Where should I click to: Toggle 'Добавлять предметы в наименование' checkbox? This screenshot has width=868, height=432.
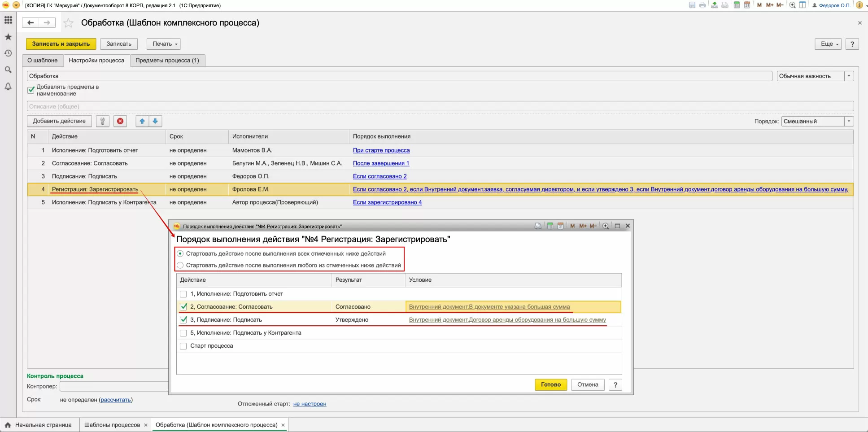31,90
